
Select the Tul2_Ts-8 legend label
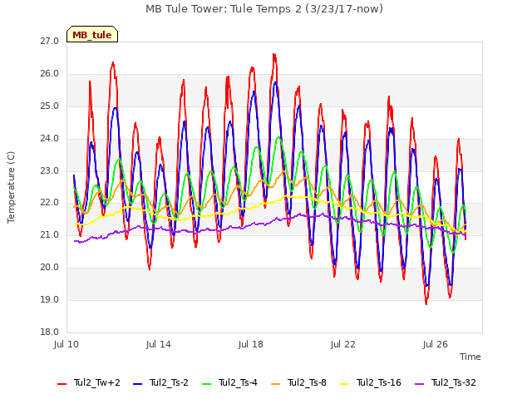tap(307, 382)
